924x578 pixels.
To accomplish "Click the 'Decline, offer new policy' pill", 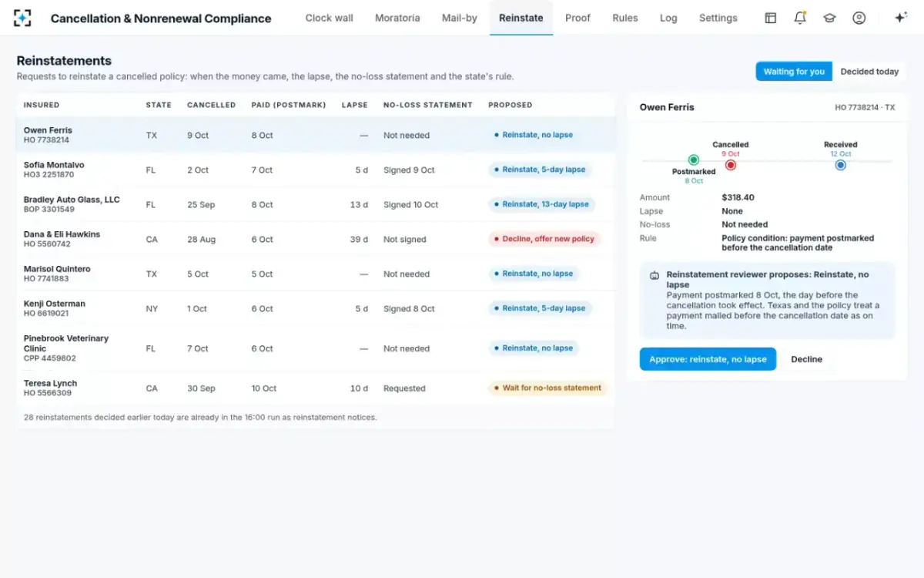I will [544, 239].
